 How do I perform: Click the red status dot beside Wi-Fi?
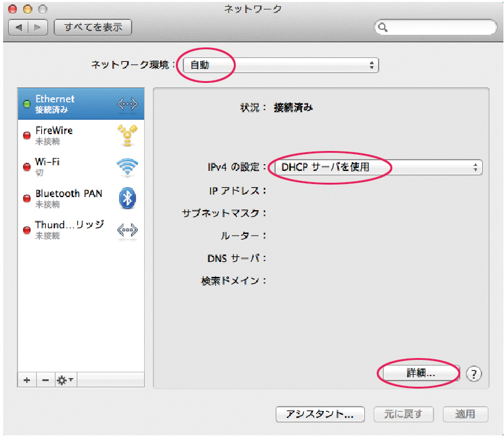27,167
